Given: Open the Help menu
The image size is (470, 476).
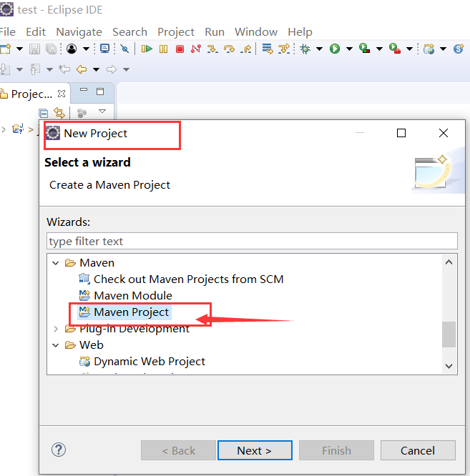Looking at the screenshot, I should click(x=300, y=32).
